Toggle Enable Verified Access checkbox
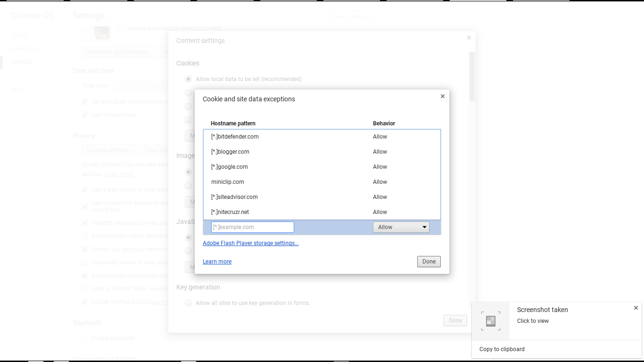Image resolution: width=644 pixels, height=362 pixels. coord(85,302)
